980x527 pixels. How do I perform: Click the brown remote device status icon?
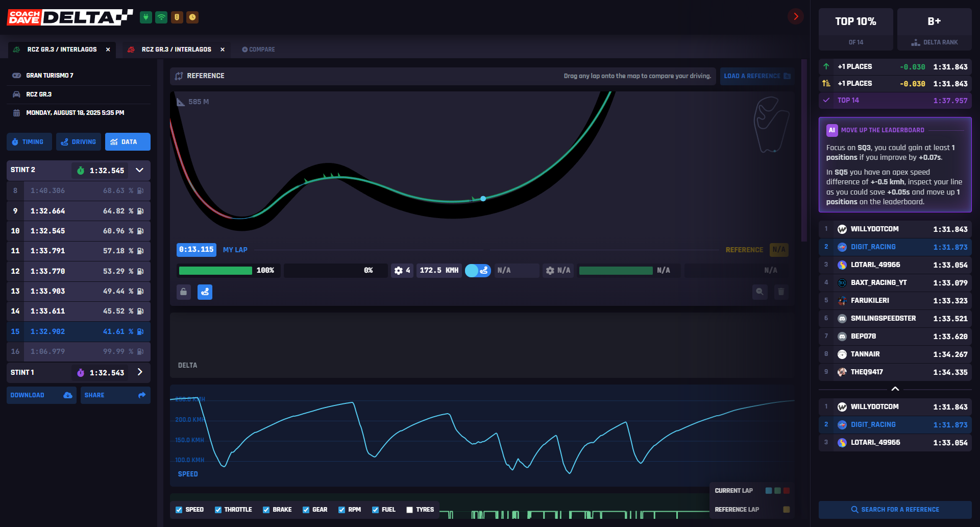(x=177, y=17)
